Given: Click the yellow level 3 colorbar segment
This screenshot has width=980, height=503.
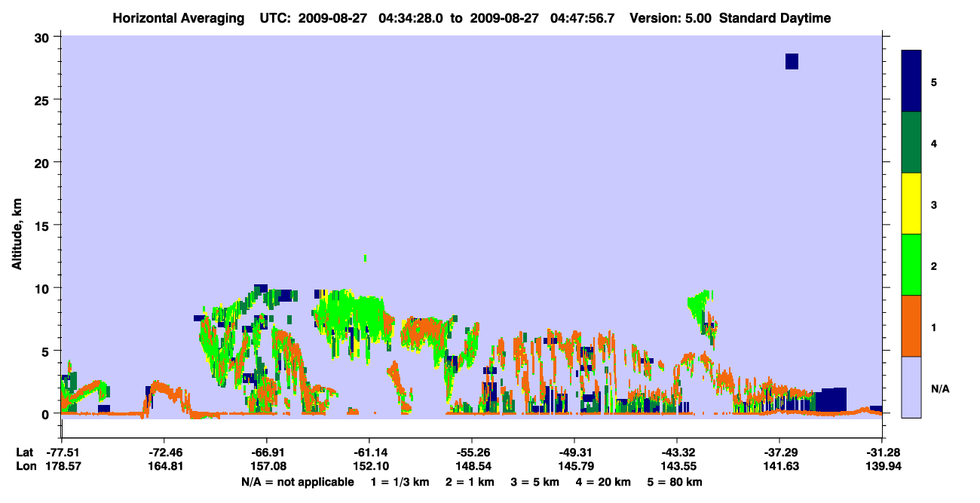Looking at the screenshot, I should point(911,204).
